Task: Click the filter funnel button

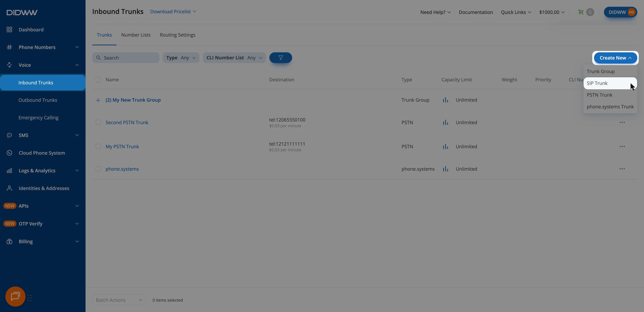Action: tap(281, 58)
